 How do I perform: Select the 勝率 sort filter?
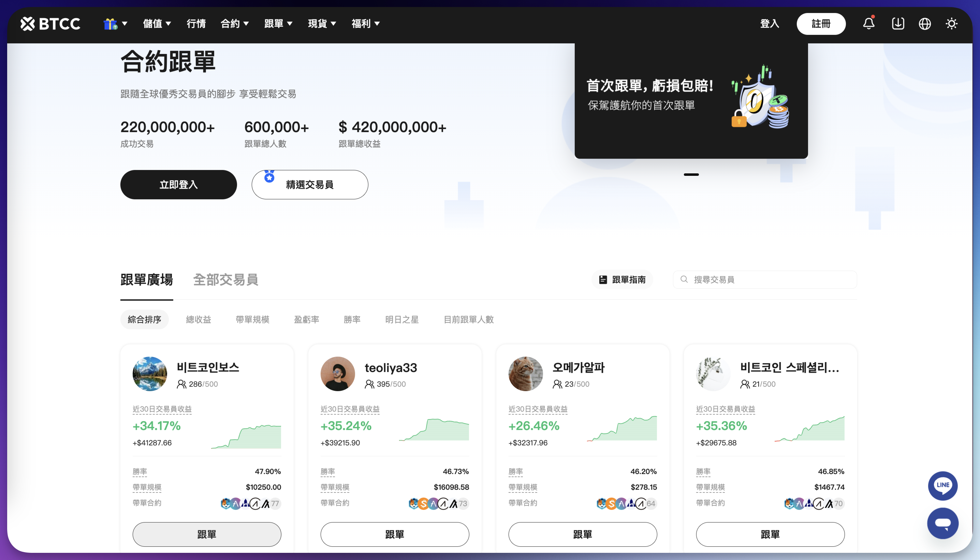pyautogui.click(x=352, y=319)
